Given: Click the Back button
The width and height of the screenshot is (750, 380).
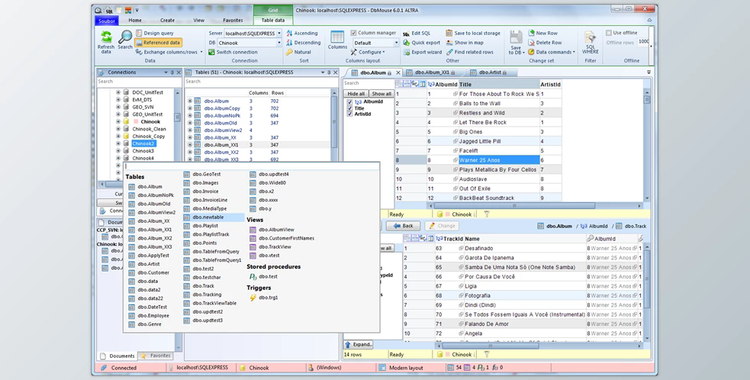Looking at the screenshot, I should pos(403,226).
